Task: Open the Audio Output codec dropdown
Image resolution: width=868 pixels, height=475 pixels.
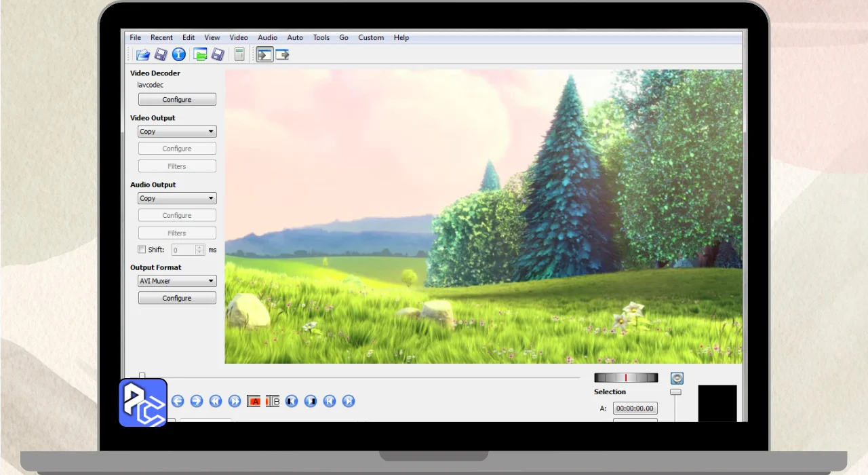Action: coord(177,198)
